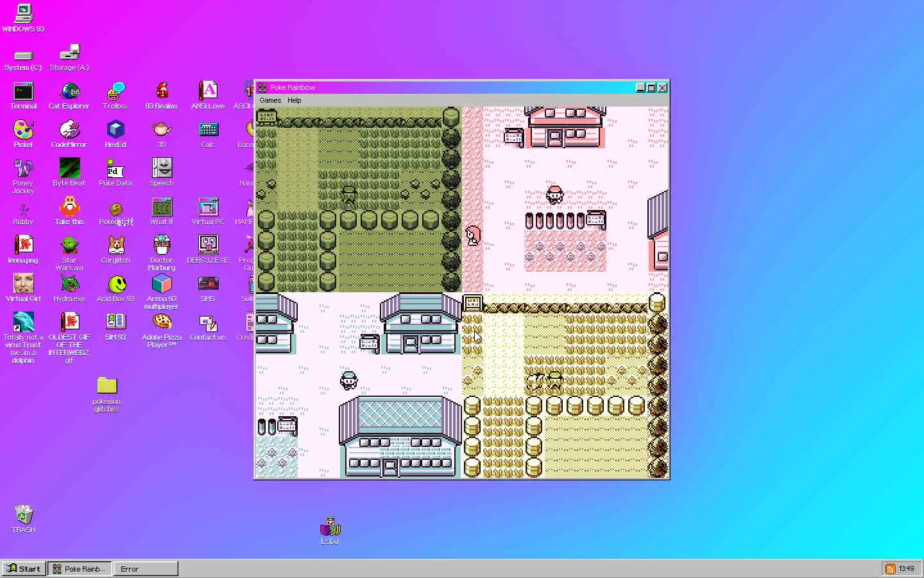Switch to the Error taskbar button
The width and height of the screenshot is (924, 578).
146,569
